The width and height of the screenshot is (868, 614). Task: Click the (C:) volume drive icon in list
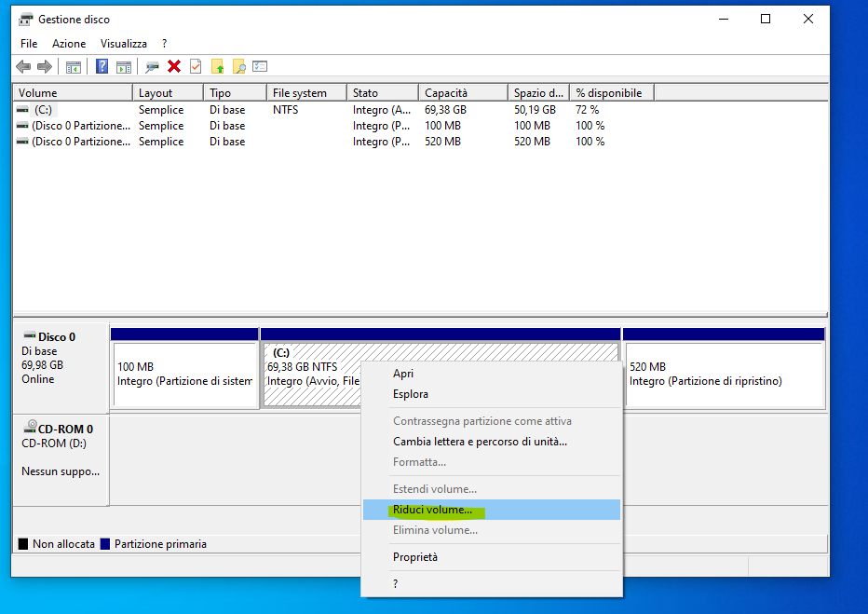(x=22, y=110)
